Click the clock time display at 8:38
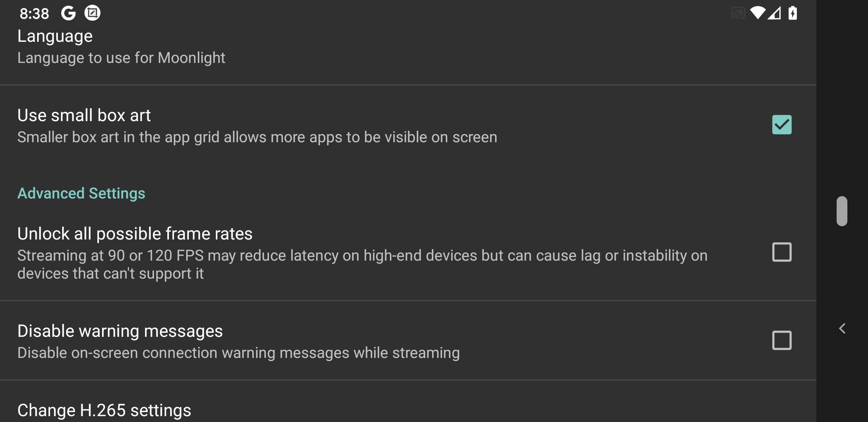The image size is (868, 422). pyautogui.click(x=33, y=12)
